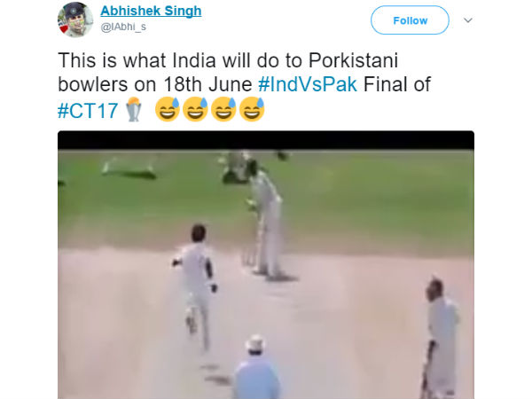Click the third sweat-smile emoji
This screenshot has width=532, height=399.
(x=223, y=109)
